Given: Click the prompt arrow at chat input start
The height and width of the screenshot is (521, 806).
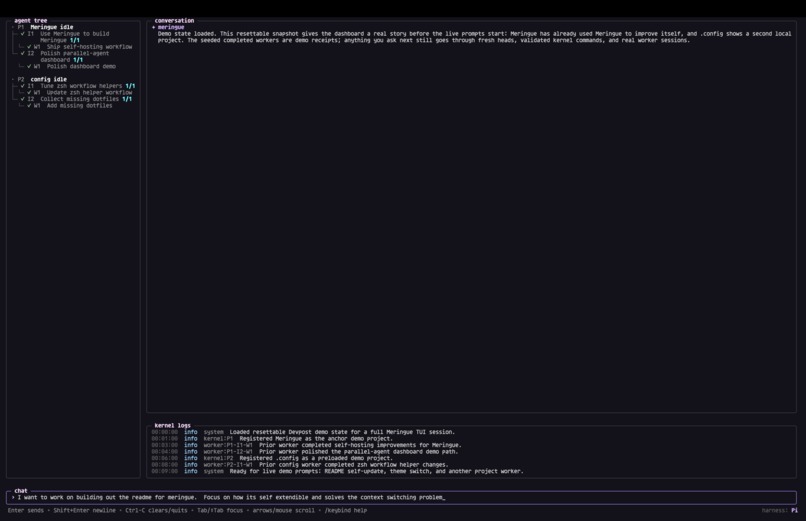Looking at the screenshot, I should click(x=13, y=497).
